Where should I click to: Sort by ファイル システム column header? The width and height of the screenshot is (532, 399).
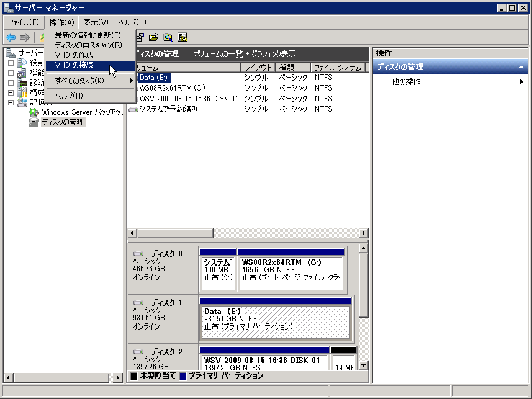click(x=337, y=68)
